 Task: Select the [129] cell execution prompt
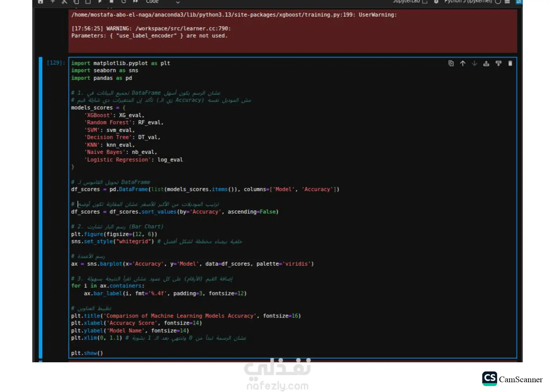pos(56,63)
